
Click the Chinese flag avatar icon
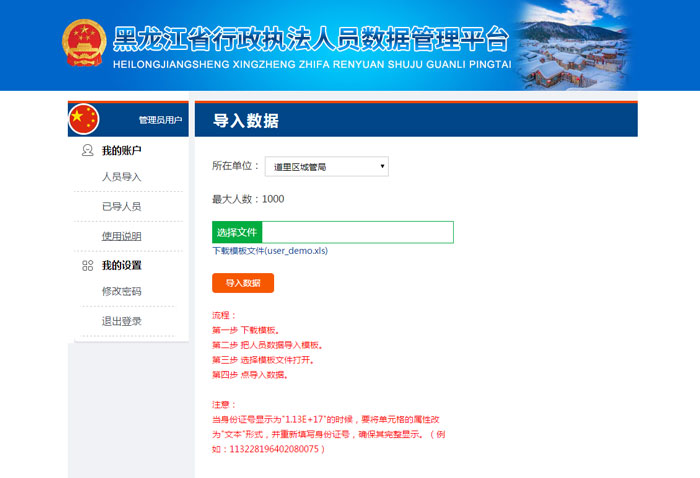click(83, 119)
